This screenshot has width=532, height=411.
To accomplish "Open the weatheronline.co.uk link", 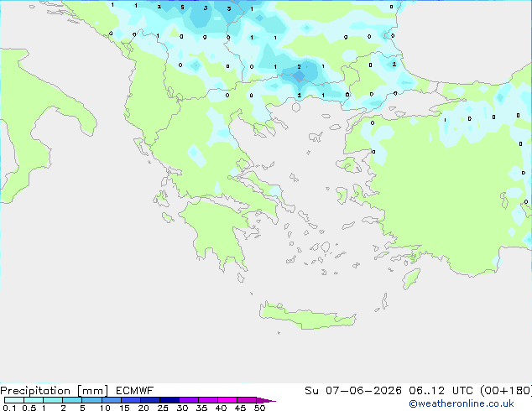I will (x=462, y=403).
